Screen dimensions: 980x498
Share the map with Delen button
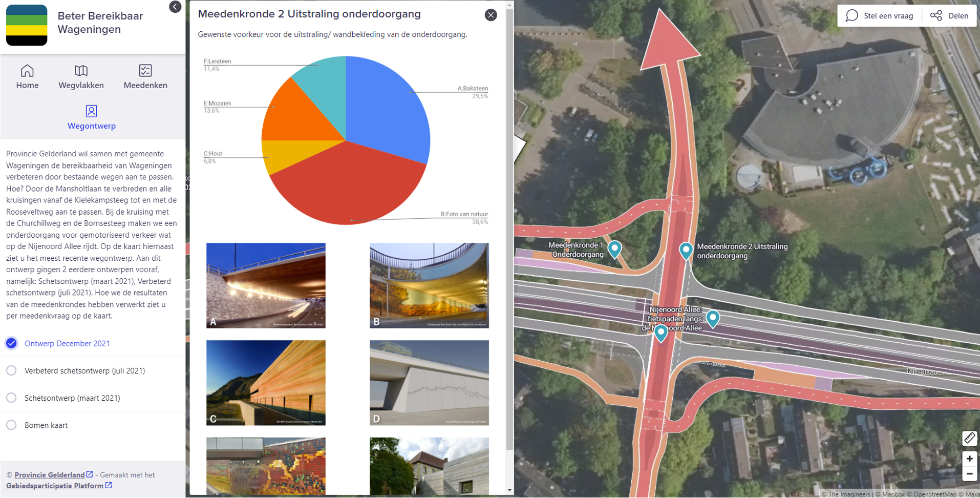point(950,16)
